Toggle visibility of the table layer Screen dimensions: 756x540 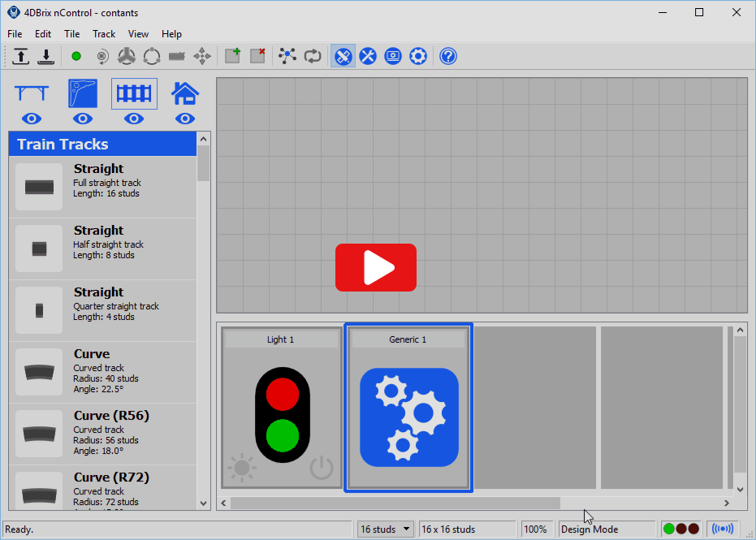[32, 119]
